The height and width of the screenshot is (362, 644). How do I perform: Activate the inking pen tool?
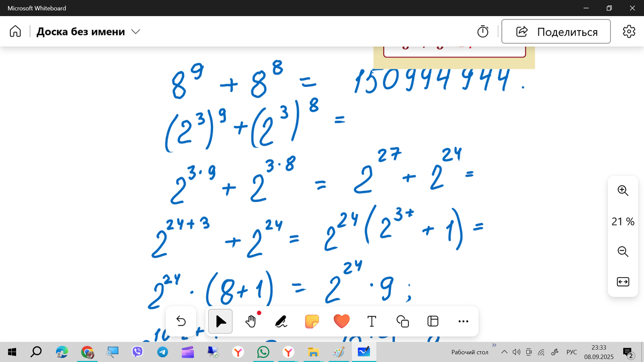[281, 321]
